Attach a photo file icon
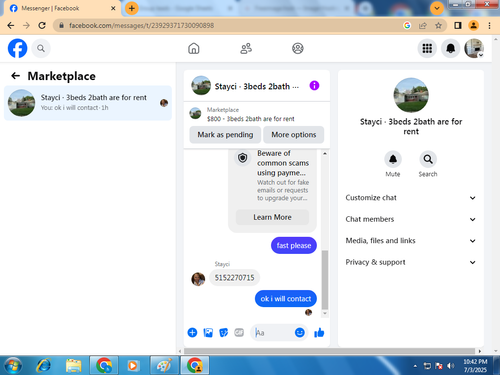This screenshot has height=375, width=500. pos(208,332)
